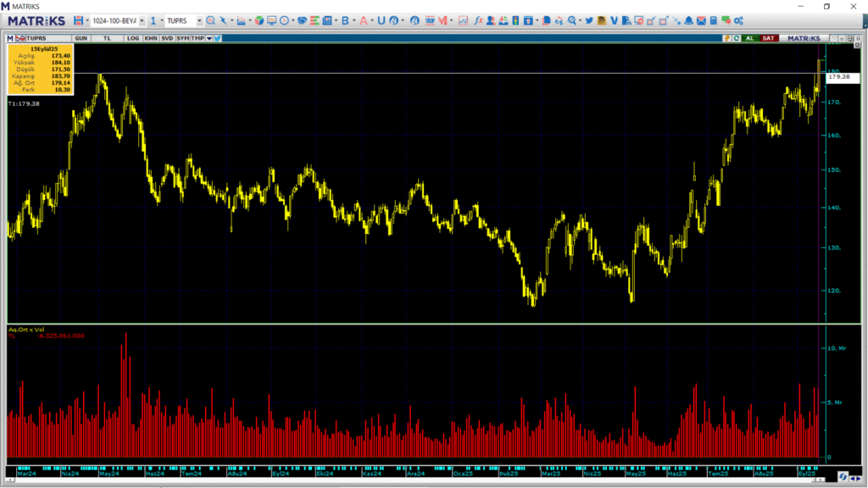Screen dimensions: 868x488
Task: Toggle the KHN chart option
Action: tap(150, 38)
